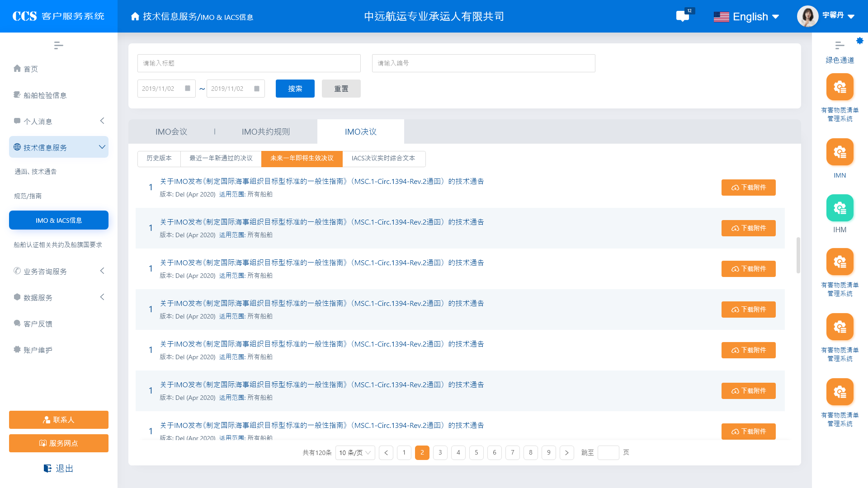Select the 历史版本 sub-tab

(159, 158)
